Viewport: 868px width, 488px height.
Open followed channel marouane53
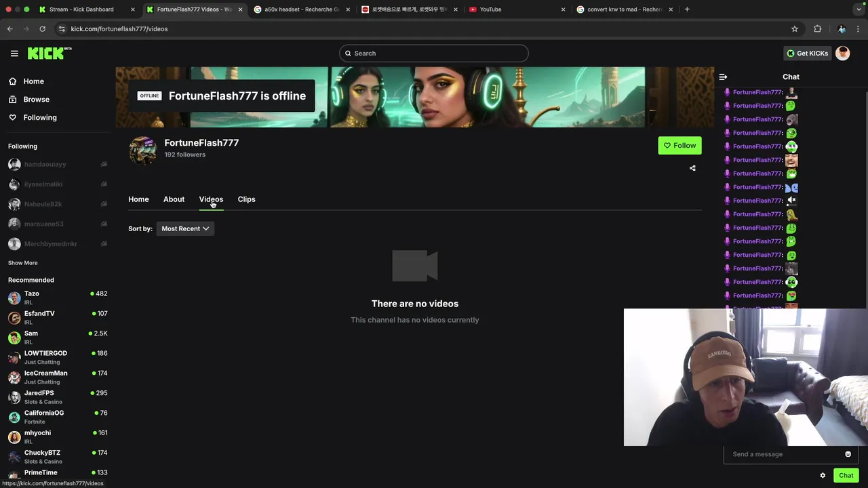58,224
